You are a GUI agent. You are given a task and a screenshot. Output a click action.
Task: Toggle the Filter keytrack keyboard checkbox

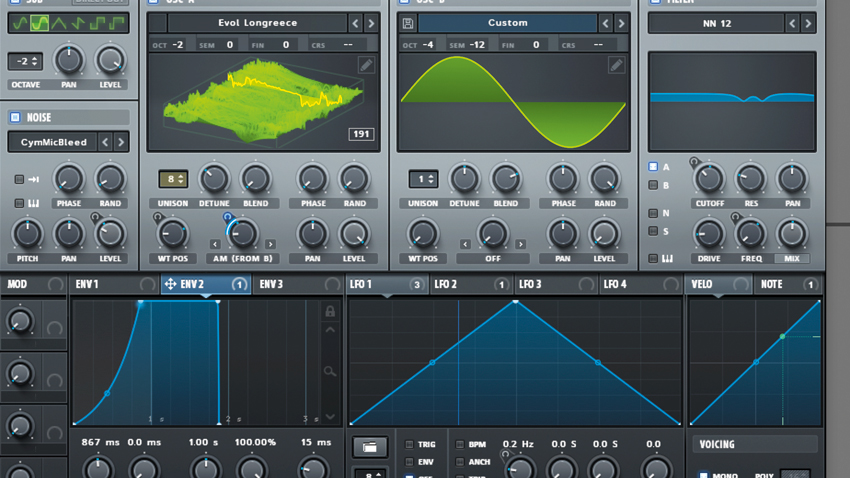653,259
